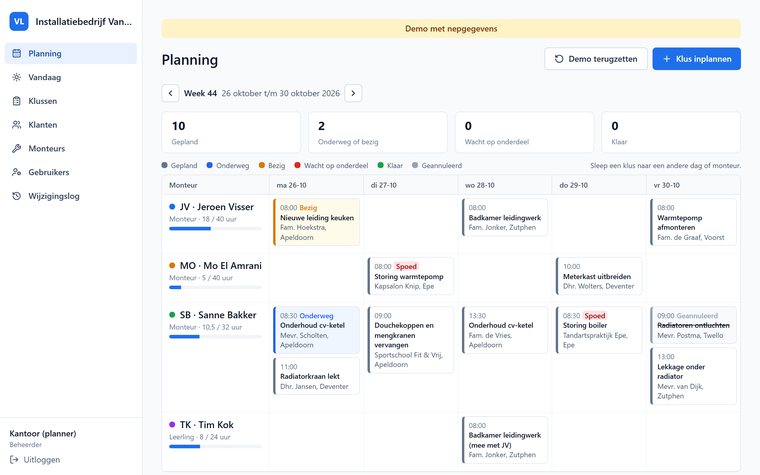Click the Geannuleerd legend dot

tap(415, 165)
